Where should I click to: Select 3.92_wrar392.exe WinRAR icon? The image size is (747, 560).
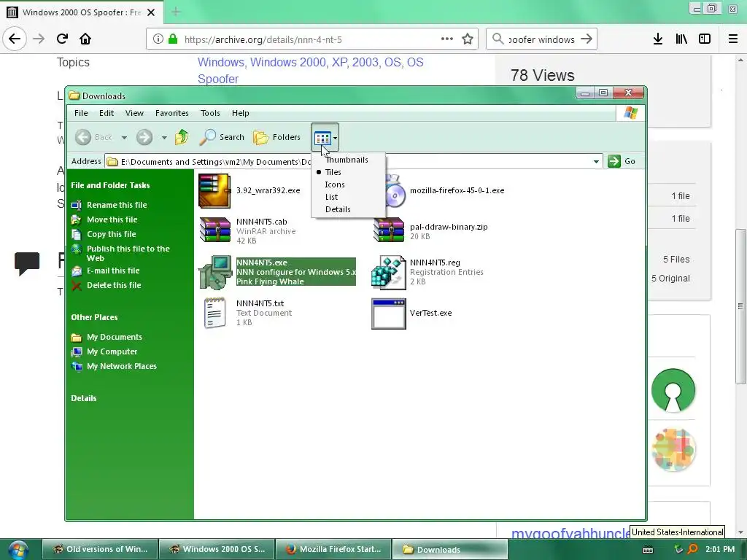[214, 191]
